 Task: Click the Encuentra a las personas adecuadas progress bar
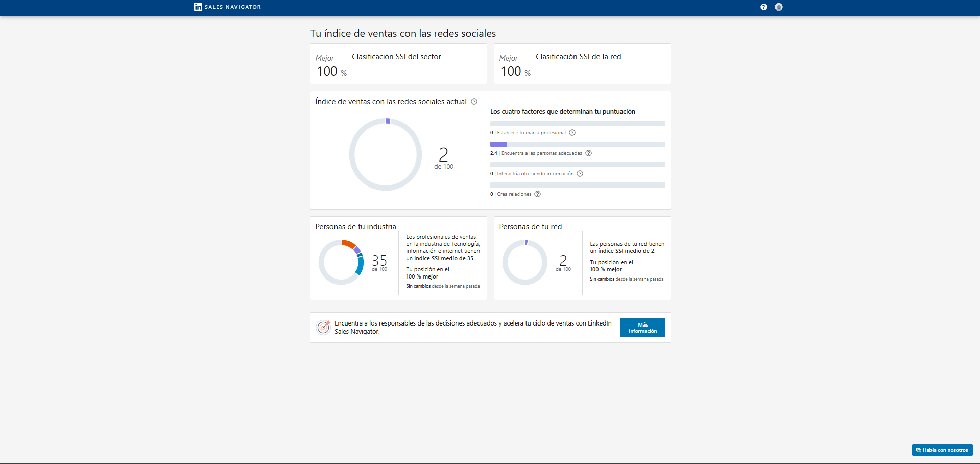(578, 144)
